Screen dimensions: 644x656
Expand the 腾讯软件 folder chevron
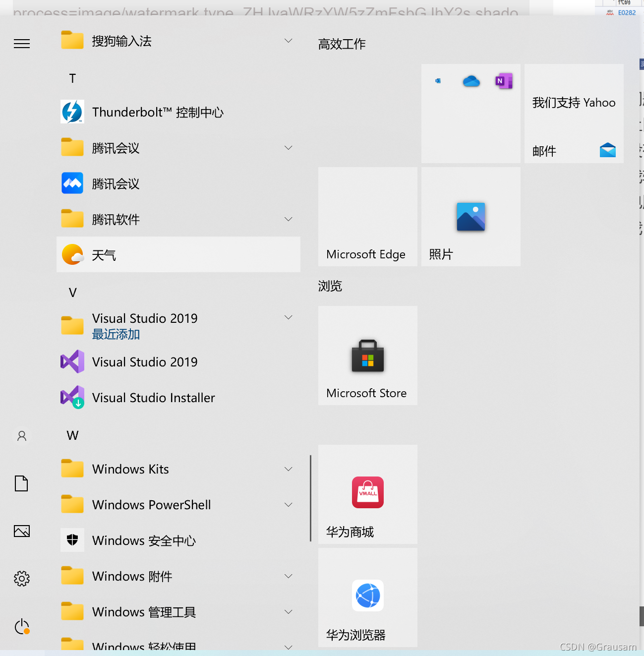pos(288,219)
